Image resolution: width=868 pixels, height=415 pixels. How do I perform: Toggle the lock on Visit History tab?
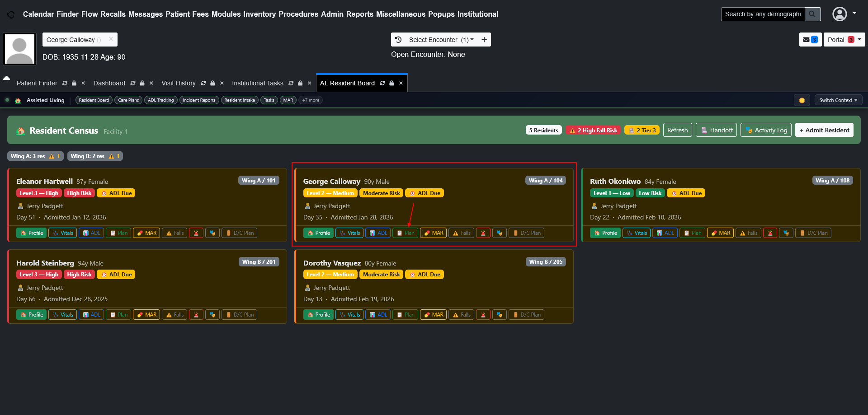[212, 83]
